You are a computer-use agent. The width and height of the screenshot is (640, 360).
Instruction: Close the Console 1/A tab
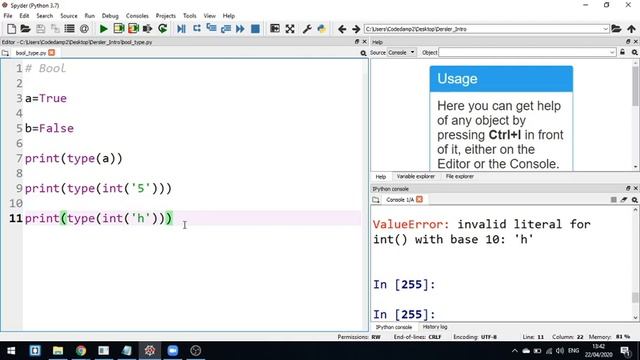419,199
